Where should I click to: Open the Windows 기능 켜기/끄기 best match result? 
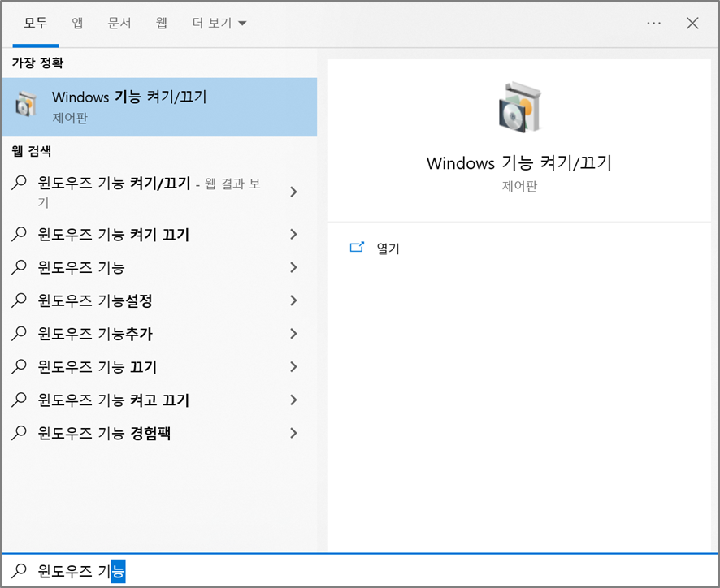point(159,107)
